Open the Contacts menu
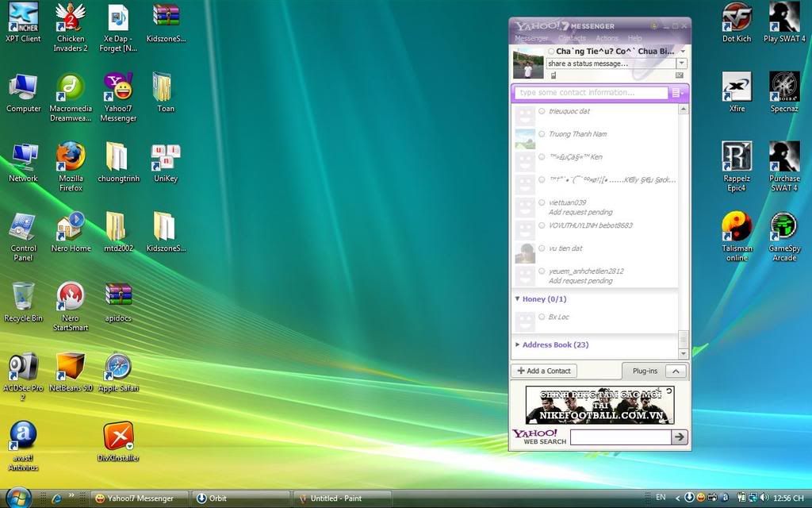 [x=572, y=38]
